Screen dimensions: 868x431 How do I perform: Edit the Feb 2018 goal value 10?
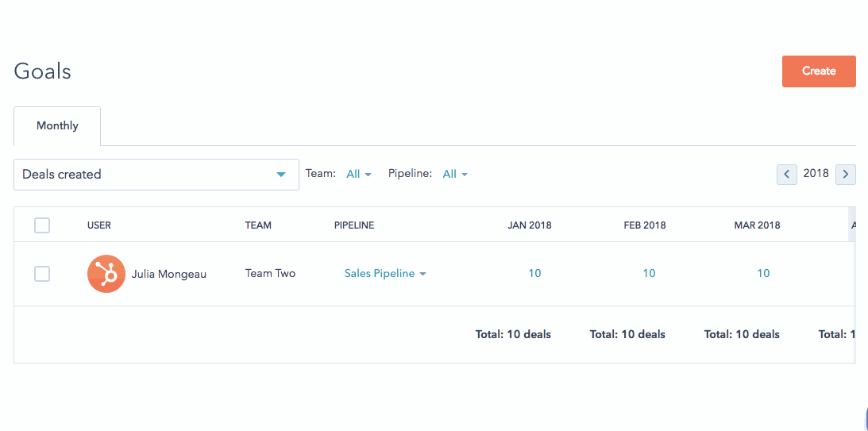pos(649,273)
